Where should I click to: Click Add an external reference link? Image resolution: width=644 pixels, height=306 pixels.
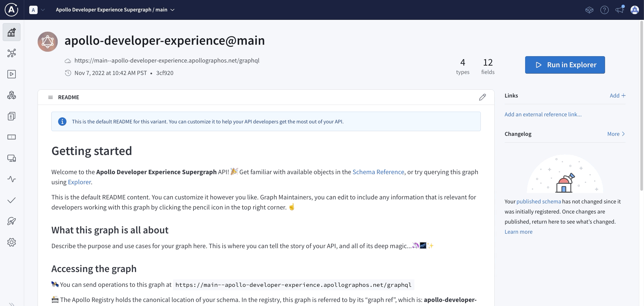point(543,114)
